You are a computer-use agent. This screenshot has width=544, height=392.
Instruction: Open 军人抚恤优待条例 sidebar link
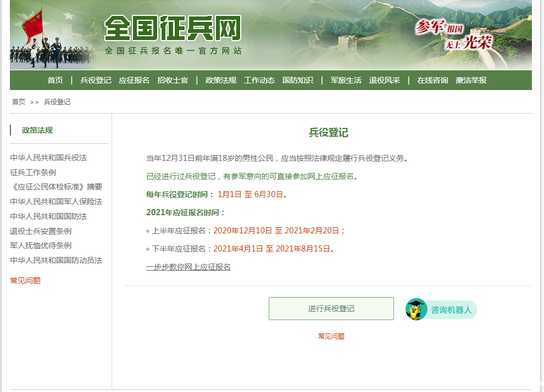tap(41, 245)
